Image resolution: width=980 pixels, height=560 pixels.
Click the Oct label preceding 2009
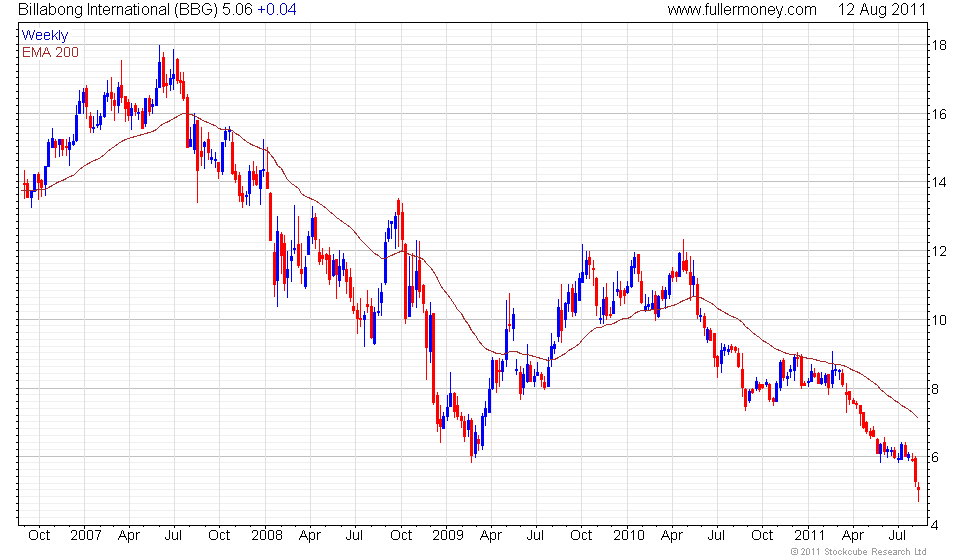(x=401, y=536)
